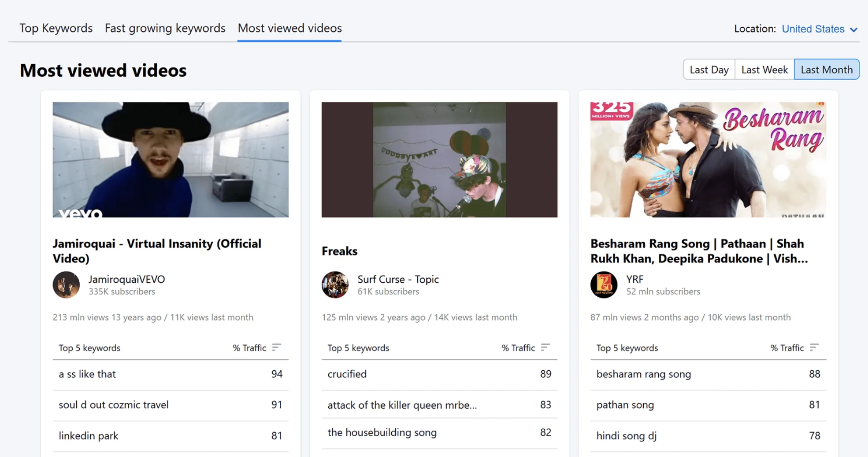The height and width of the screenshot is (457, 868).
Task: Select keyword 'attack of the killer queen mrbe...'
Action: click(402, 405)
